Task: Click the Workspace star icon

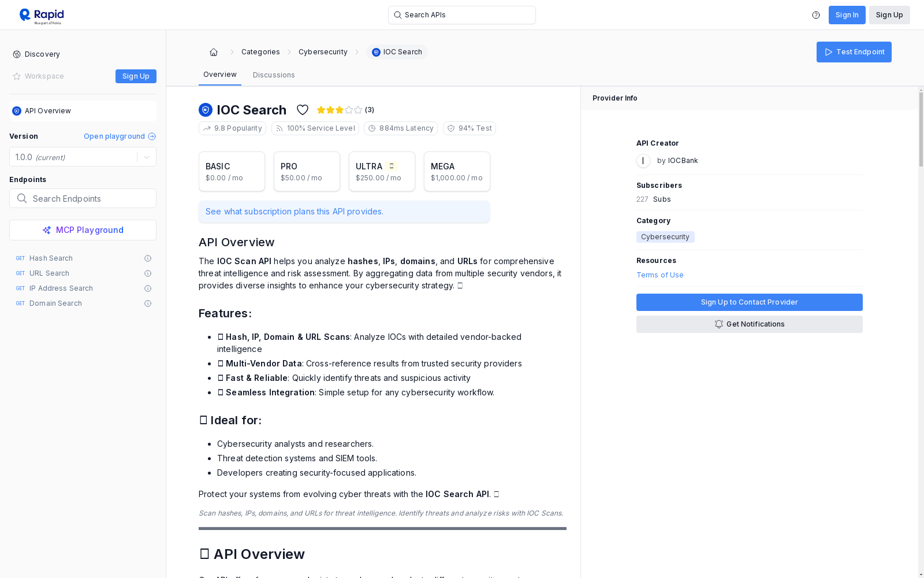Action: coord(17,76)
